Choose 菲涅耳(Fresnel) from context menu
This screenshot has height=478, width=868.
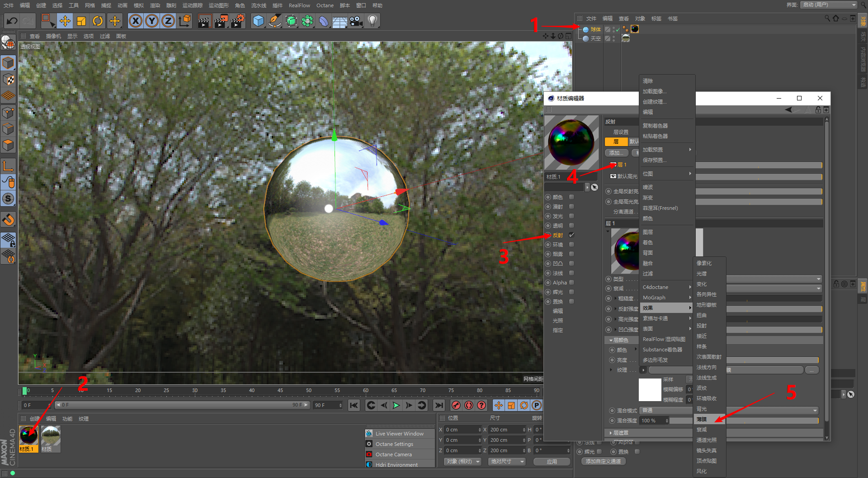click(x=667, y=208)
